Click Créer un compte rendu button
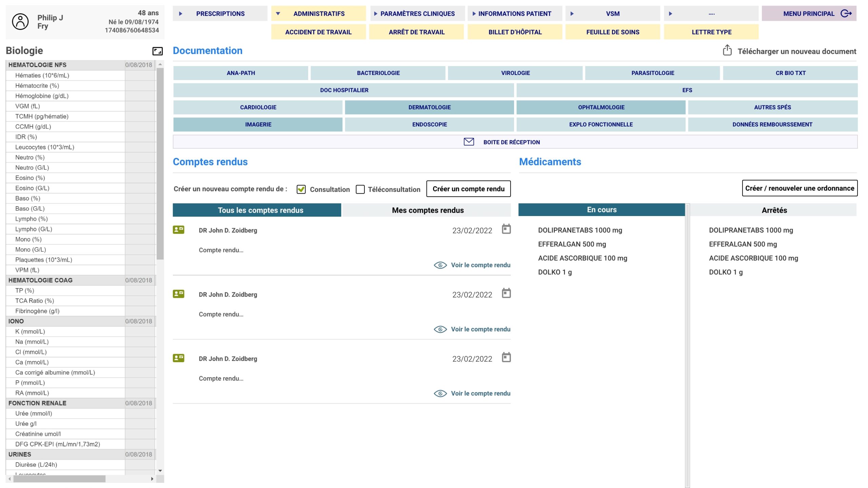 tap(468, 189)
